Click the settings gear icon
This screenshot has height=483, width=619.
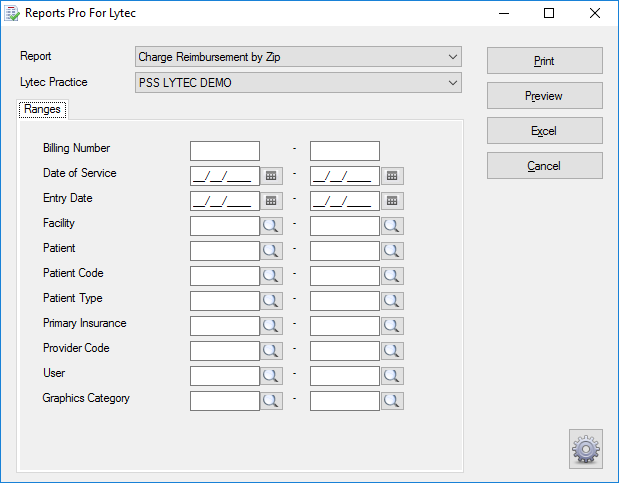click(586, 449)
